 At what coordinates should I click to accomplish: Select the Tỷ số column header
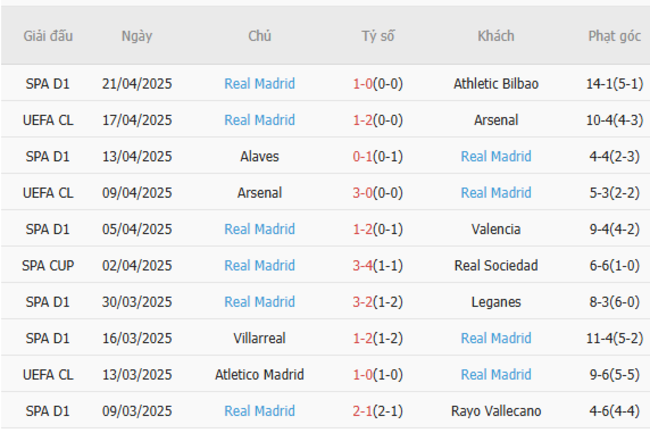point(378,36)
